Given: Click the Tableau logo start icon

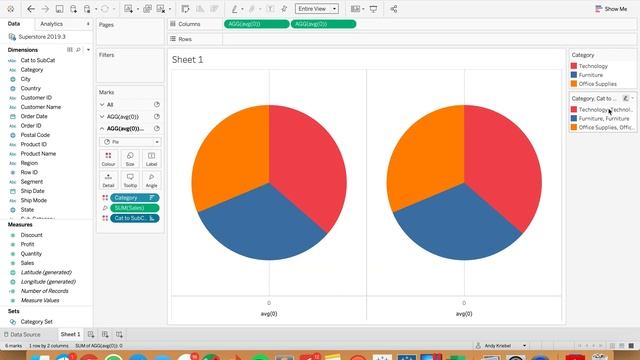Looking at the screenshot, I should pyautogui.click(x=11, y=9).
